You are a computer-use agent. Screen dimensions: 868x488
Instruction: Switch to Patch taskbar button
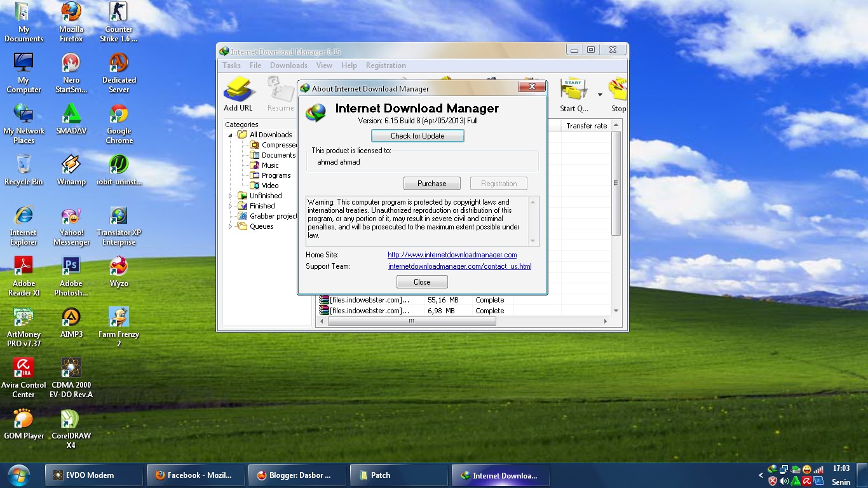[x=398, y=475]
